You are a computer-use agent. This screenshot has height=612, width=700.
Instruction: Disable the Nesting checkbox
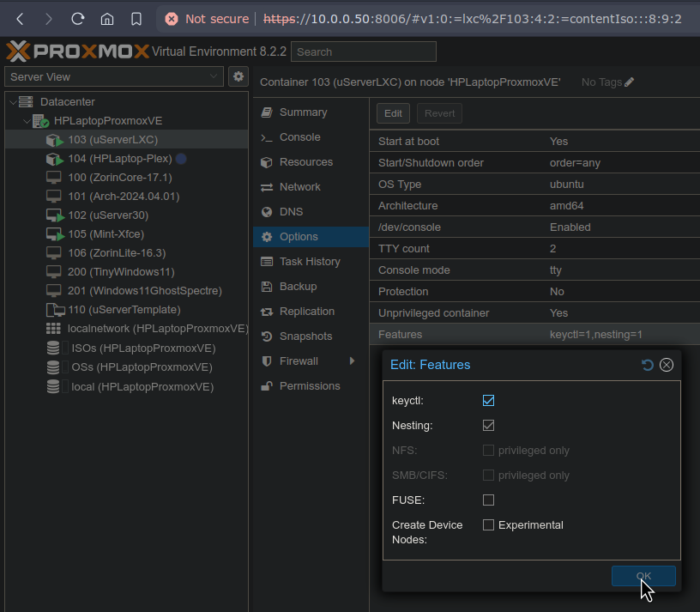(x=488, y=426)
